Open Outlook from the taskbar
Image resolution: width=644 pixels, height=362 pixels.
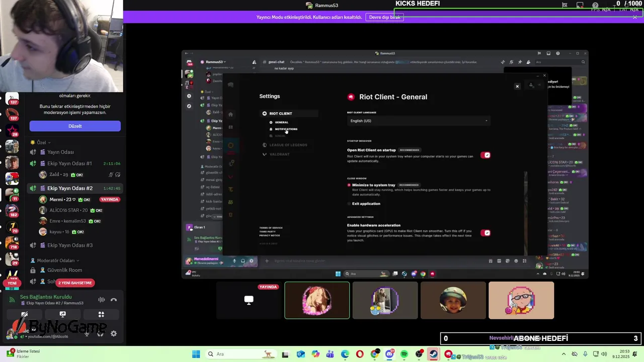[x=301, y=354]
